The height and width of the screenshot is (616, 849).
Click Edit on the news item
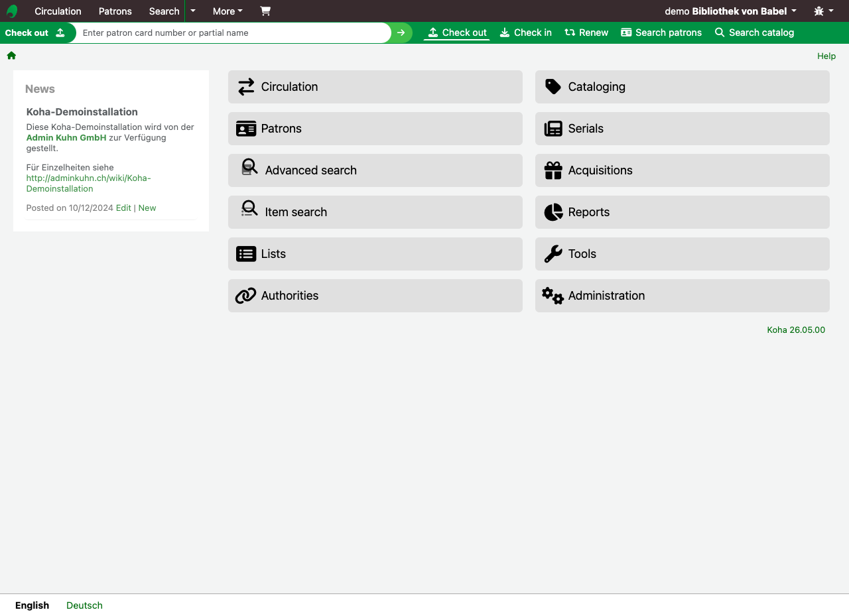coord(123,208)
